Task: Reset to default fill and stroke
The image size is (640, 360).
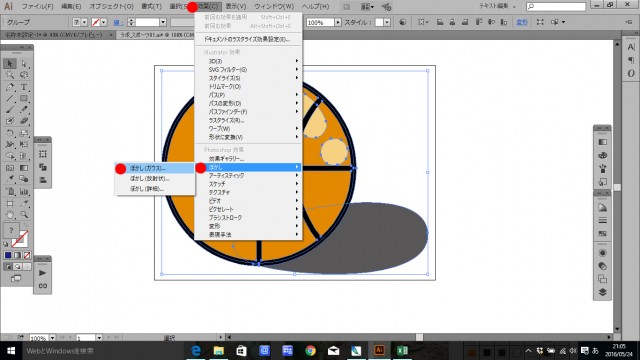Action: pos(6,244)
